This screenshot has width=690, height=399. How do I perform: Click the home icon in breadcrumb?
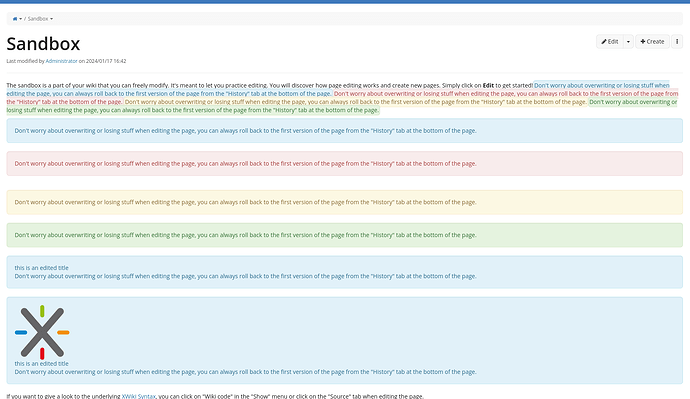point(15,19)
